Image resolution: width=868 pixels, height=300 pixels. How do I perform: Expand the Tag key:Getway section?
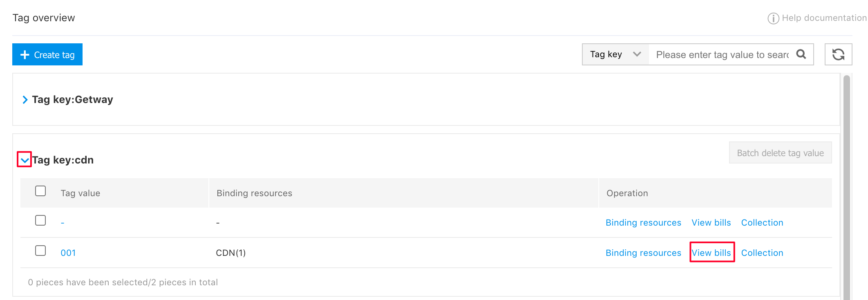click(25, 100)
